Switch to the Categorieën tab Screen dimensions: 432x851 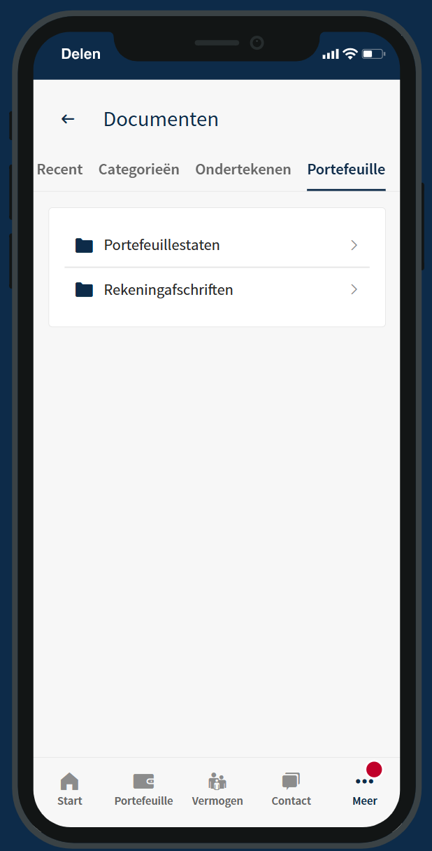(139, 169)
